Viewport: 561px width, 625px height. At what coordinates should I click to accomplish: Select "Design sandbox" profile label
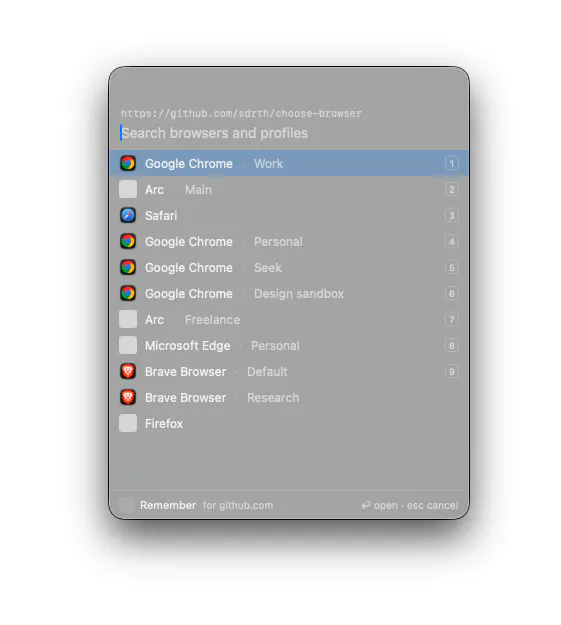tap(299, 294)
